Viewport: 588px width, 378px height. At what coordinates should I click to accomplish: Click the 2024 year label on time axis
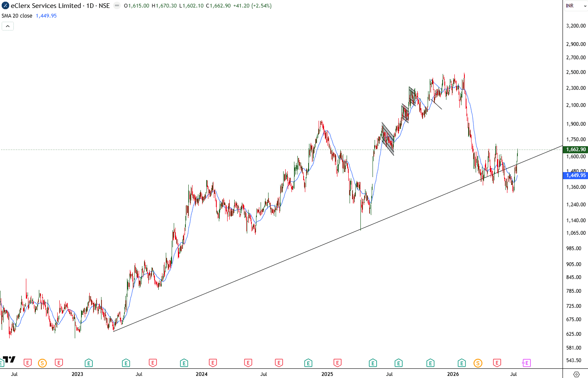pos(202,374)
